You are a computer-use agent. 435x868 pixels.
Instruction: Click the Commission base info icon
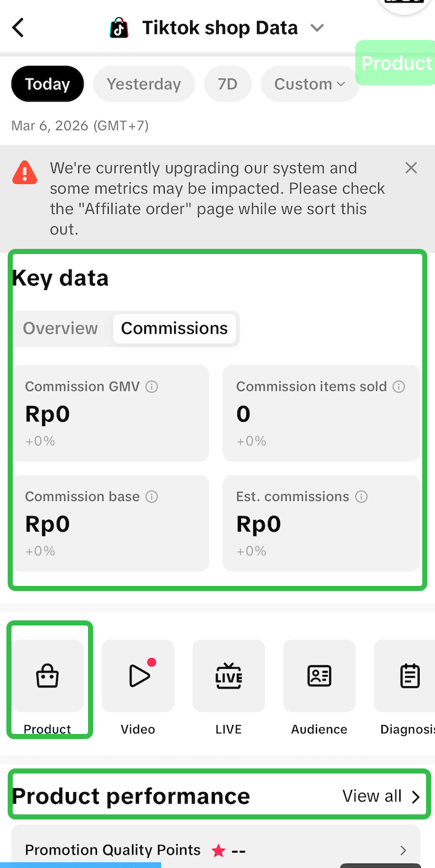152,497
